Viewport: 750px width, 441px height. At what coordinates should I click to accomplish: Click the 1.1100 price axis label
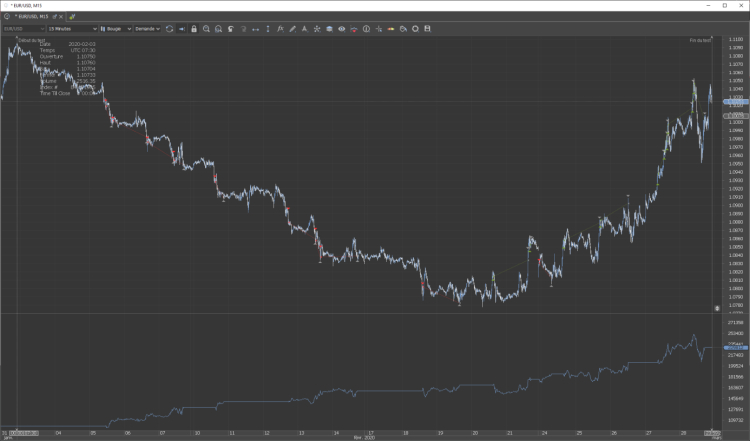click(736, 39)
